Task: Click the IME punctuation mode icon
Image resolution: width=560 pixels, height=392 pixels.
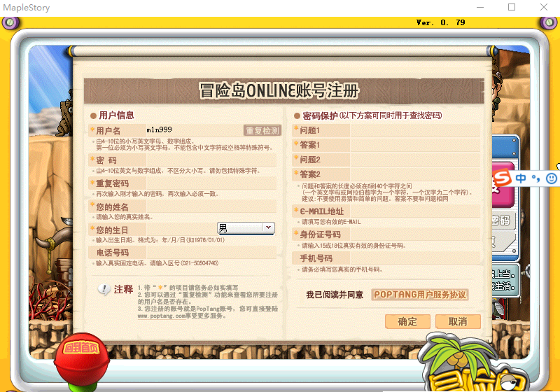Action: [x=535, y=178]
